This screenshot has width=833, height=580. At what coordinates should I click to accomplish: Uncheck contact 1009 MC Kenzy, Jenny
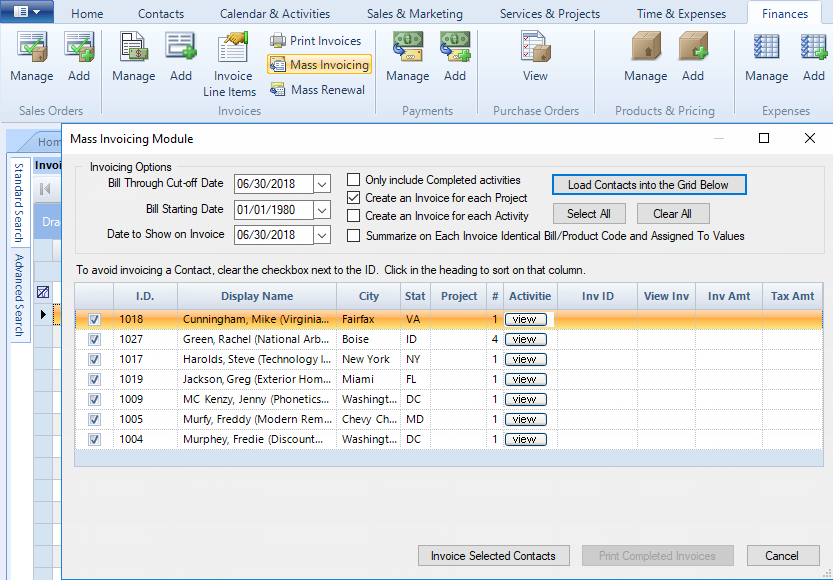(x=94, y=399)
